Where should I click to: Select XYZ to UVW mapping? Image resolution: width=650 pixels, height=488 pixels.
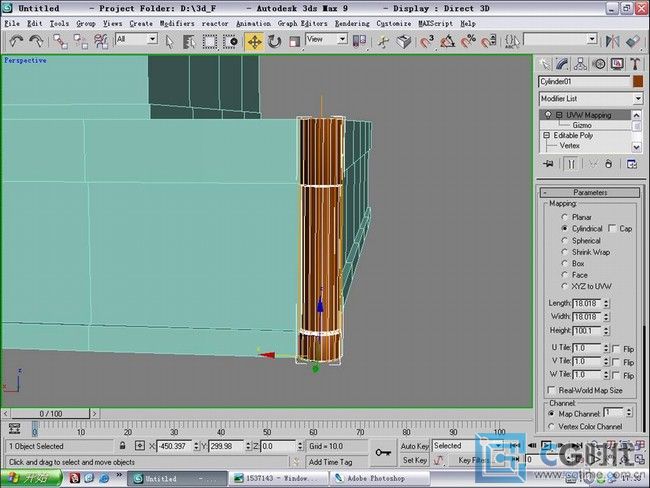click(x=564, y=286)
